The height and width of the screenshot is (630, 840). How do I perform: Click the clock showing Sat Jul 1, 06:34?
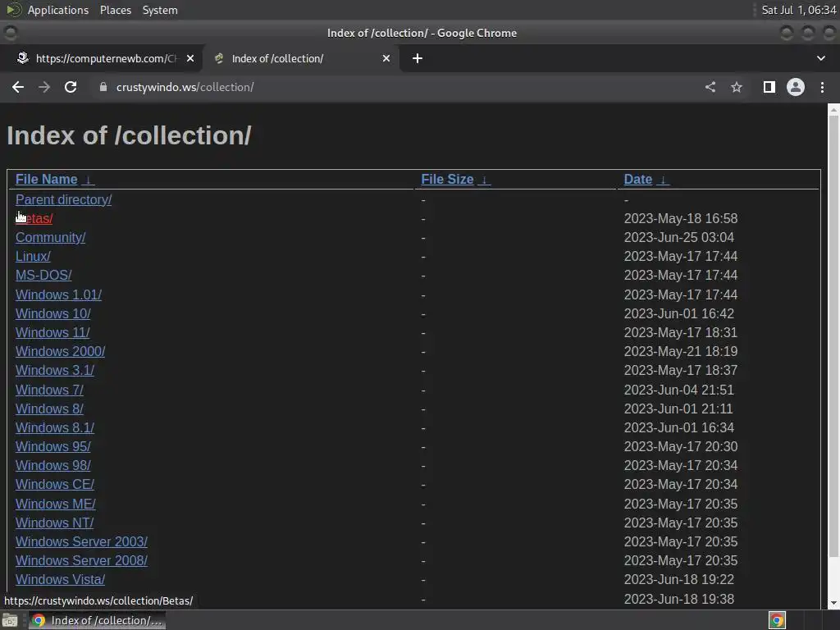coord(798,10)
